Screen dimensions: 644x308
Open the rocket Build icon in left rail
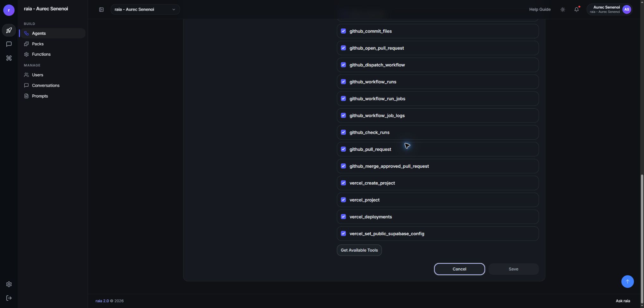[9, 30]
